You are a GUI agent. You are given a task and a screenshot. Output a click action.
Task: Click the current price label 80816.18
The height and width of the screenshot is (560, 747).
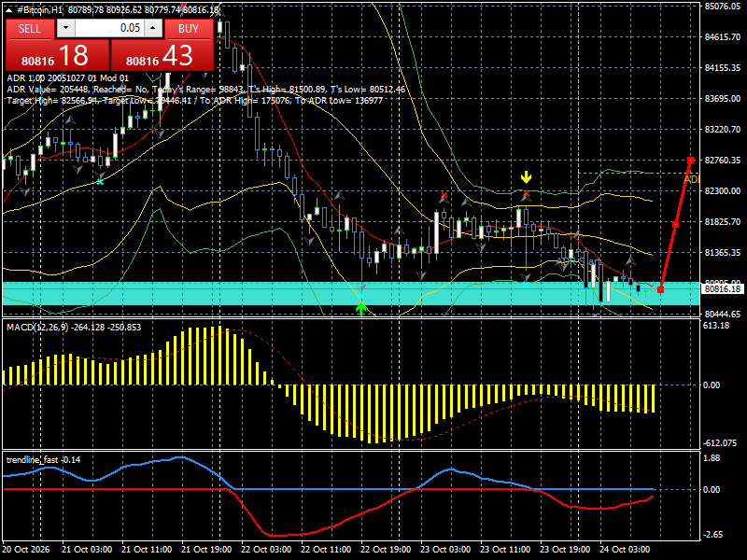(722, 288)
